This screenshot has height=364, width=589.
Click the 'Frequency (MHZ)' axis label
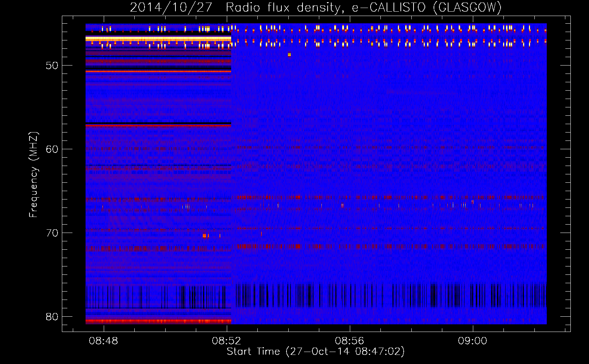33,175
